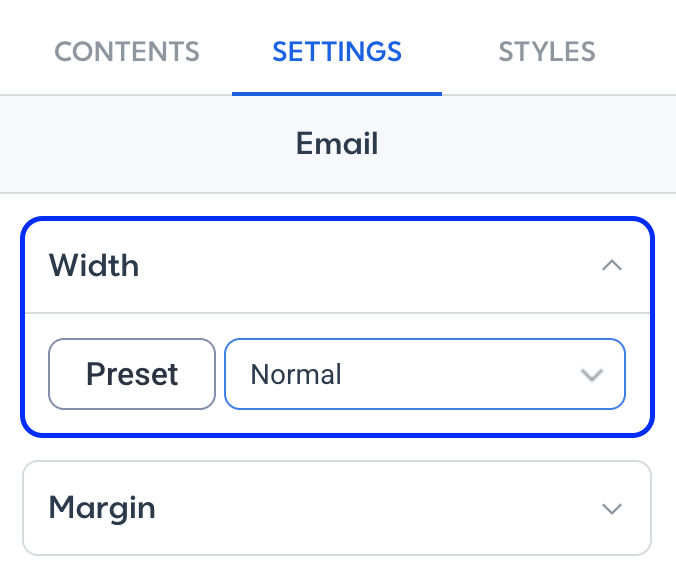This screenshot has width=676, height=578.
Task: Open the Normal width dropdown
Action: 425,374
